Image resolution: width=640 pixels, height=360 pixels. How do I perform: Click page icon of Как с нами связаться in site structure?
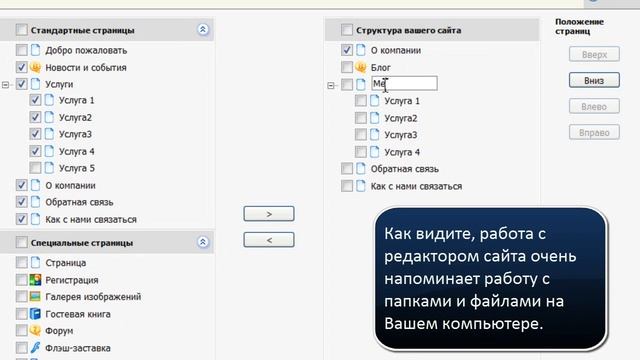(360, 186)
